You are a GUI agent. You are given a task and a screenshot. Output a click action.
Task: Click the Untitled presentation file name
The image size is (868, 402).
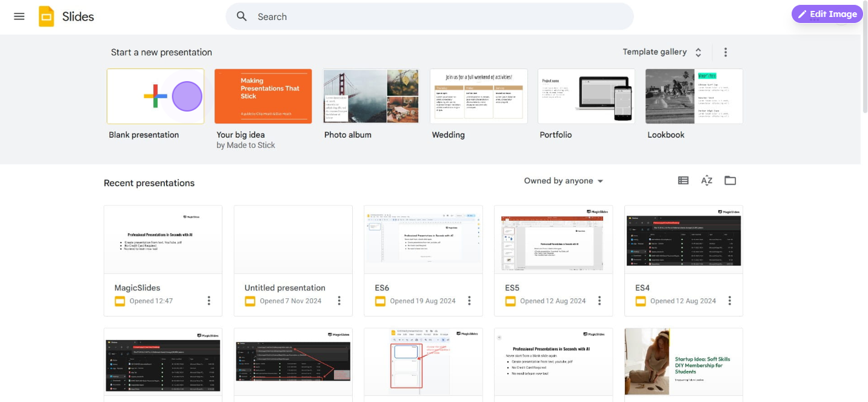tap(285, 287)
